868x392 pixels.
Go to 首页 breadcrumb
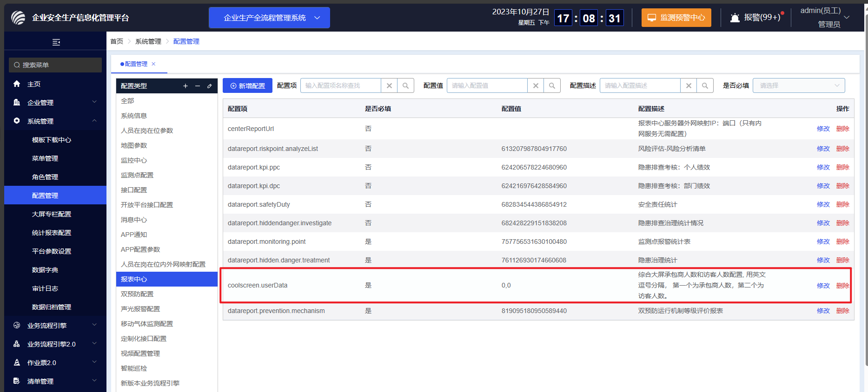pyautogui.click(x=117, y=41)
